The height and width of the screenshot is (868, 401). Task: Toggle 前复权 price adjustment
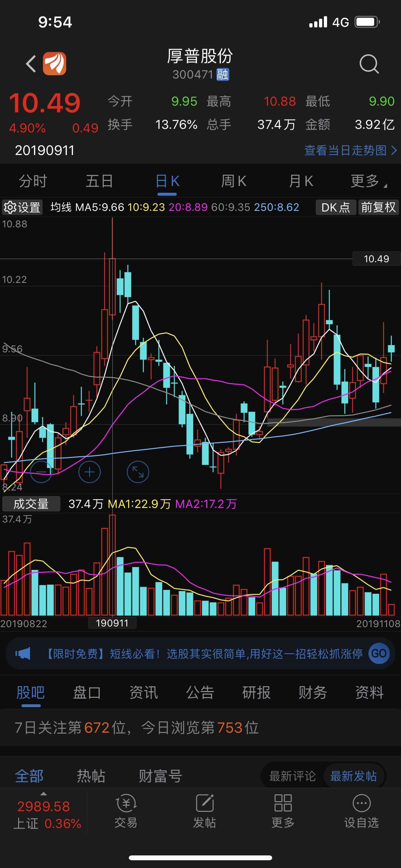click(x=378, y=207)
